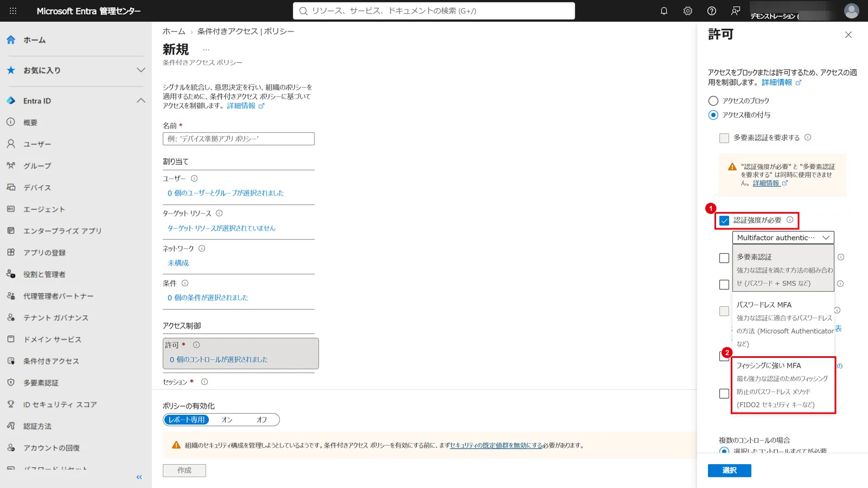Collapse the sidebar with double chevron

pos(139,477)
